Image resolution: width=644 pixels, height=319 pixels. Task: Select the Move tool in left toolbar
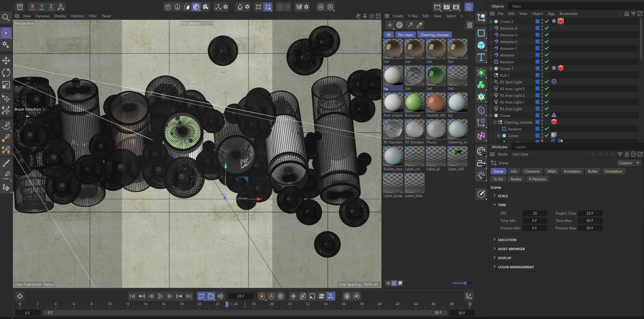6,60
